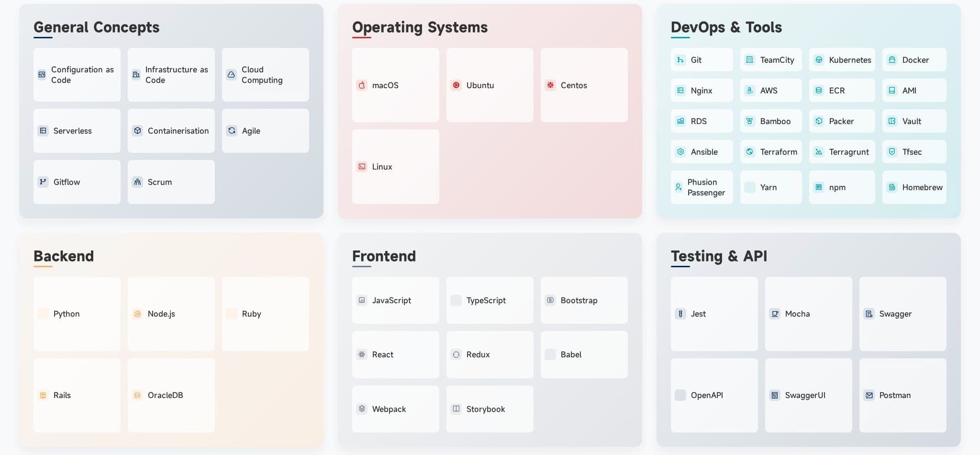Select the Python skill card
The height and width of the screenshot is (455, 980).
pyautogui.click(x=77, y=314)
